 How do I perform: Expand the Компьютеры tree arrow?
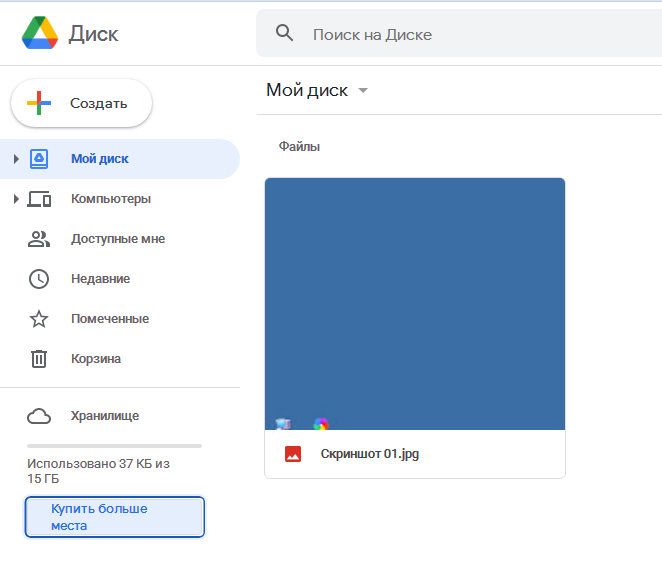pyautogui.click(x=16, y=199)
